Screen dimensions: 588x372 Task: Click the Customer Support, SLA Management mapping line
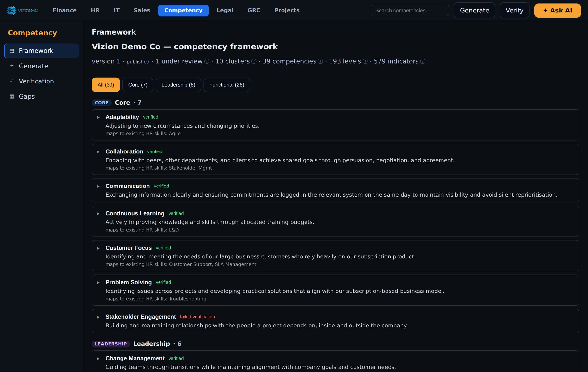click(181, 264)
